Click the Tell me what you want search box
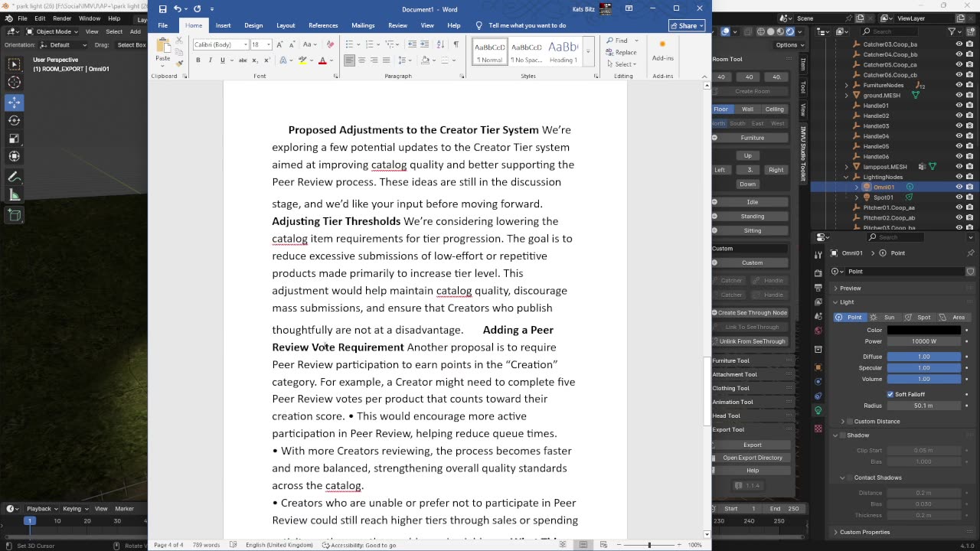The image size is (980, 551). tap(527, 25)
